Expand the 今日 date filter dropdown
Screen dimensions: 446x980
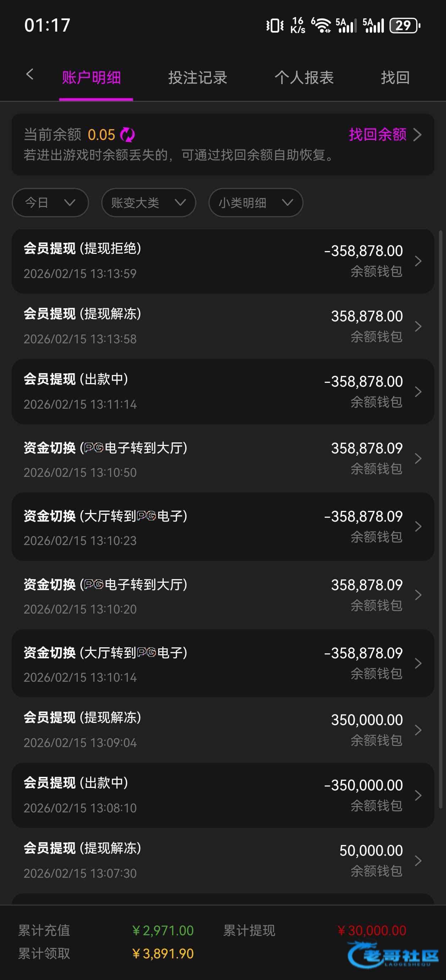point(50,203)
